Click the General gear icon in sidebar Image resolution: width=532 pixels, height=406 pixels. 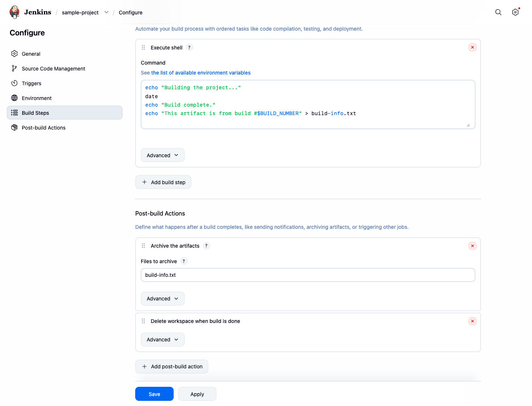(x=14, y=54)
